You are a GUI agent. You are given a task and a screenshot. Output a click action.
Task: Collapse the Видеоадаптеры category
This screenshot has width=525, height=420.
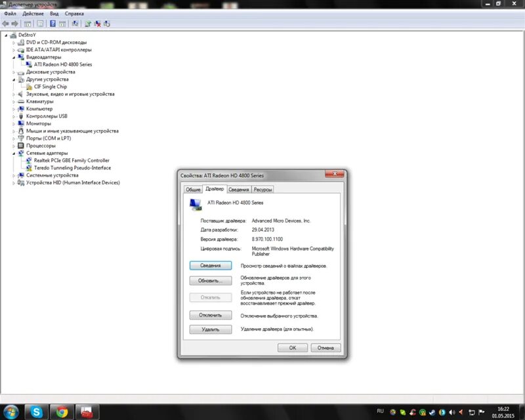[14, 57]
